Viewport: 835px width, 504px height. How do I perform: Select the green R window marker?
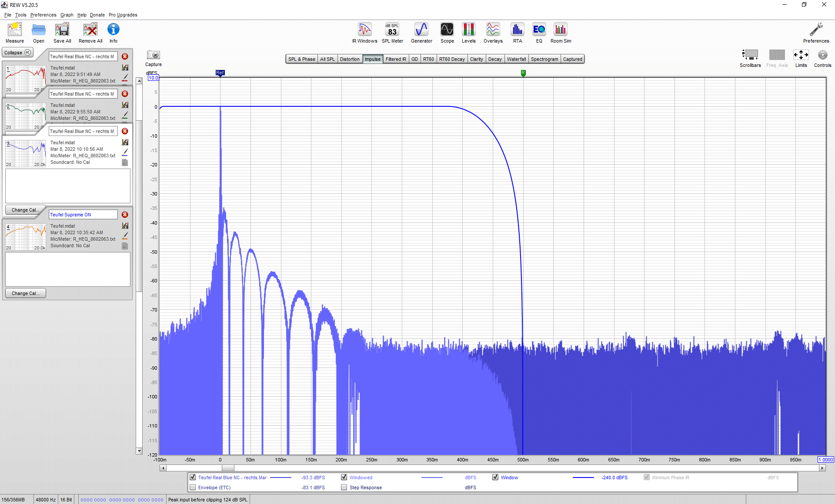523,73
